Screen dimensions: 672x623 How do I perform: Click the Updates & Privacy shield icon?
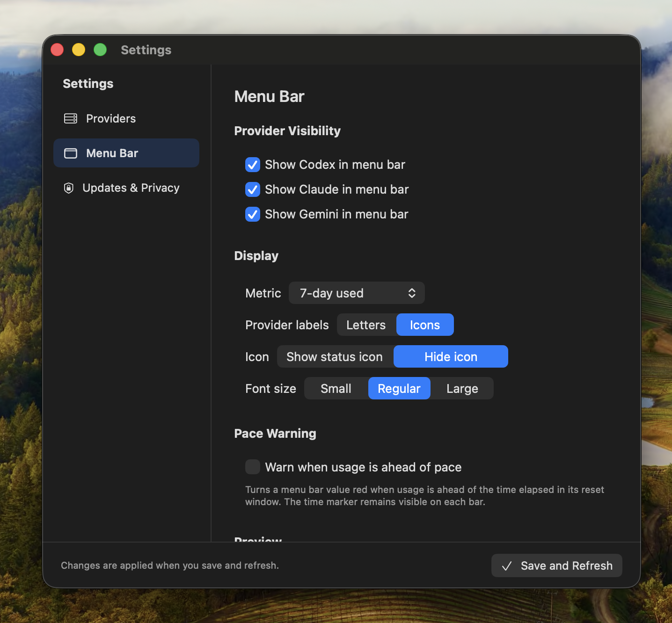(x=69, y=188)
